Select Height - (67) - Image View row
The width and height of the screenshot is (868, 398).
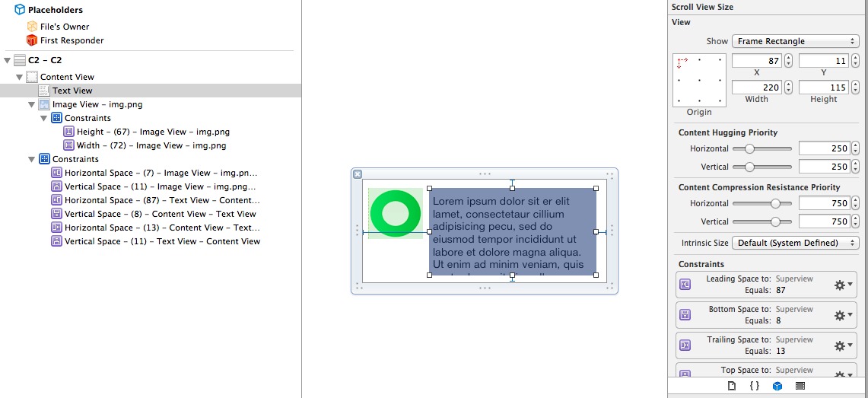coord(151,132)
